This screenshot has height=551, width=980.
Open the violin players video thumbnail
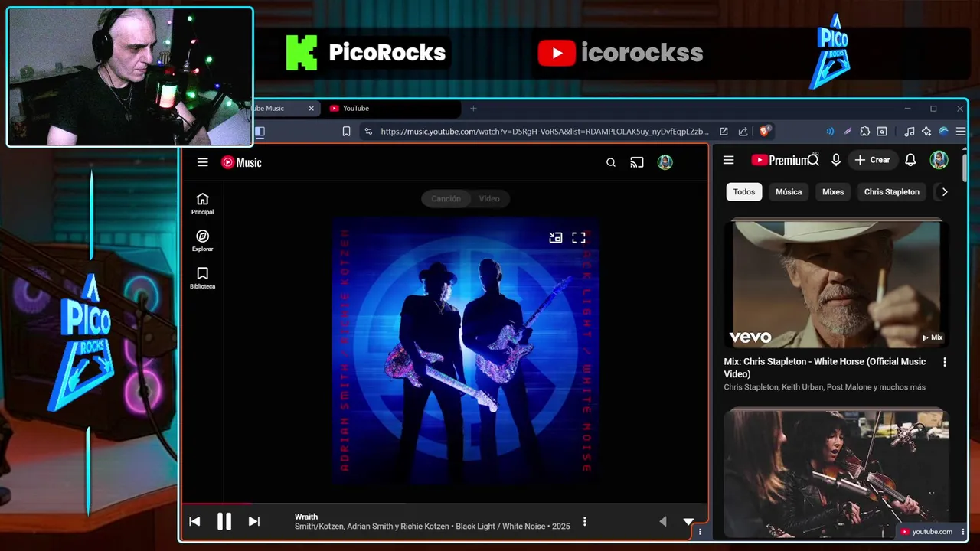point(837,473)
